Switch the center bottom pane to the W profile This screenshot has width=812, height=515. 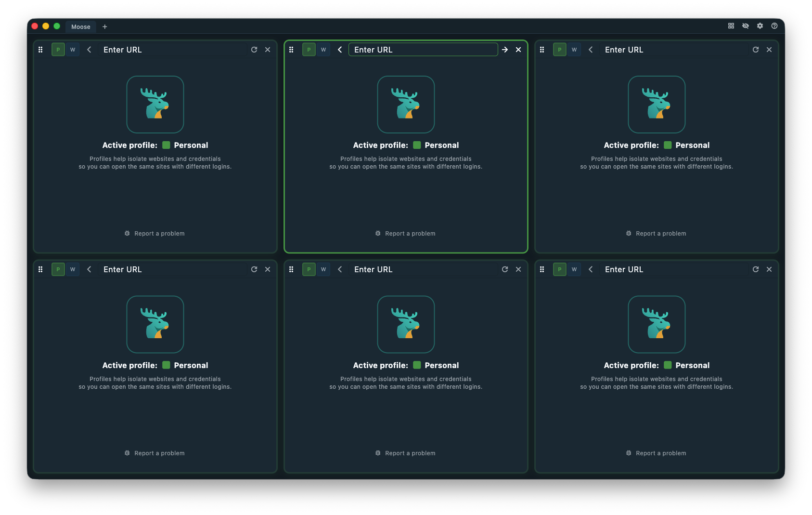[323, 269]
